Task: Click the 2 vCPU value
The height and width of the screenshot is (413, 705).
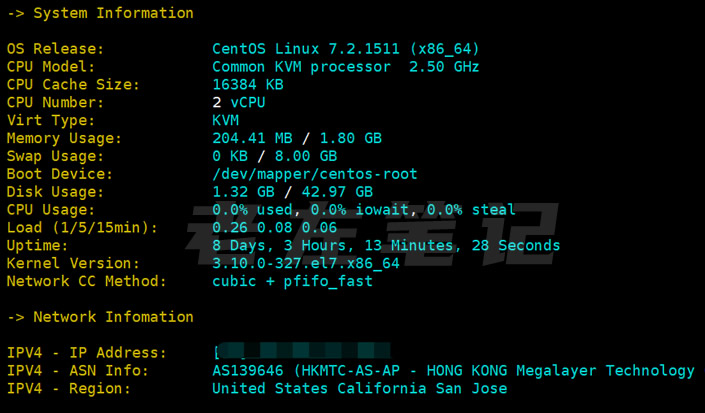Action: (238, 103)
